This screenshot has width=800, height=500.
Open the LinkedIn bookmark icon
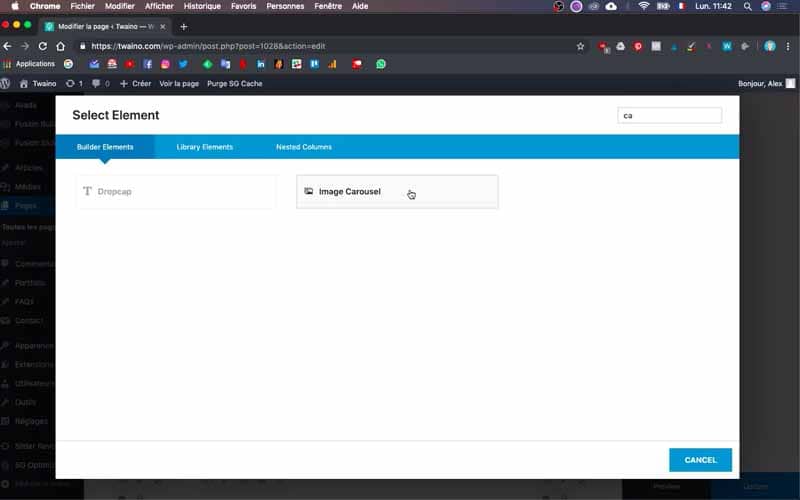point(261,64)
